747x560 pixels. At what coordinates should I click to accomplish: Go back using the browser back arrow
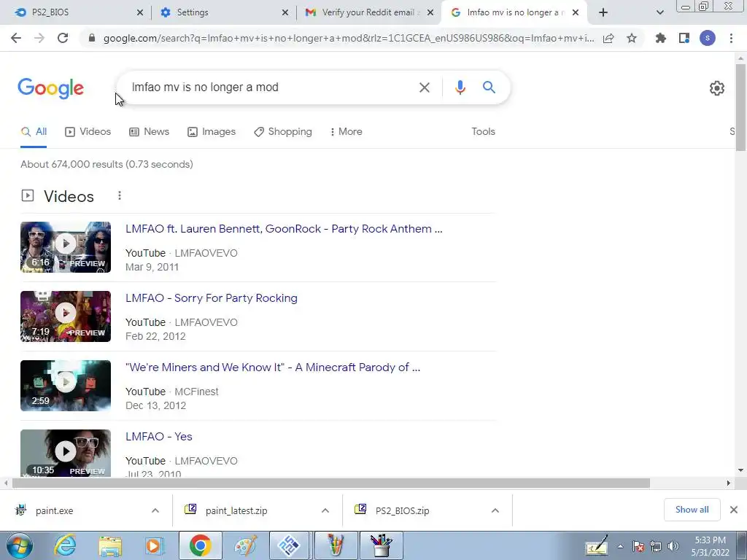click(x=16, y=38)
